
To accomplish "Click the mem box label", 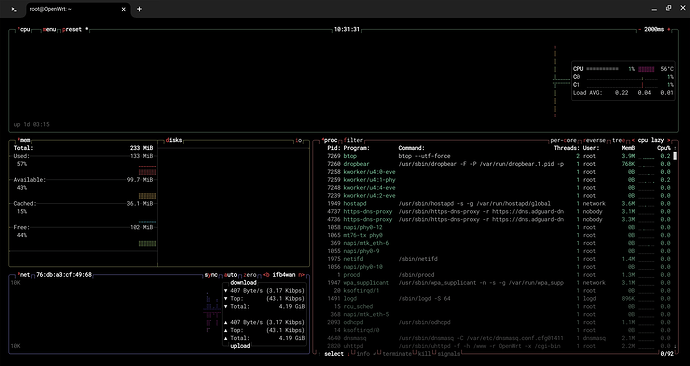I will click(x=25, y=140).
